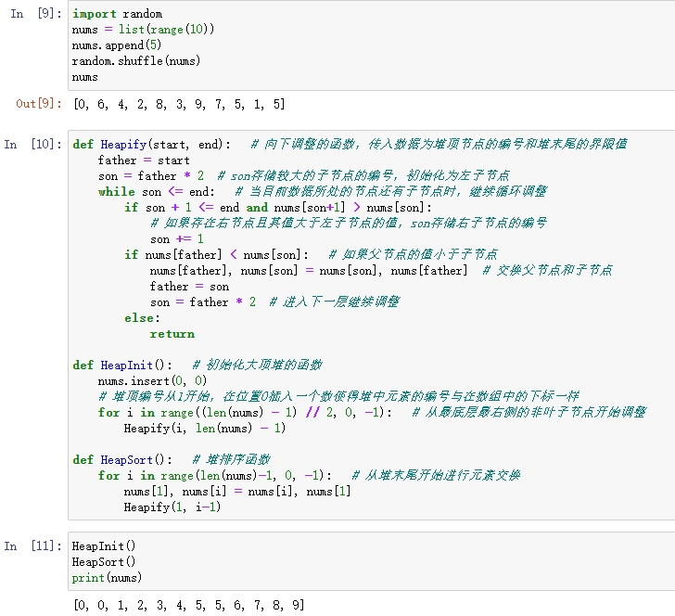The width and height of the screenshot is (675, 616).
Task: Click the 'father = son' line
Action: point(189,287)
